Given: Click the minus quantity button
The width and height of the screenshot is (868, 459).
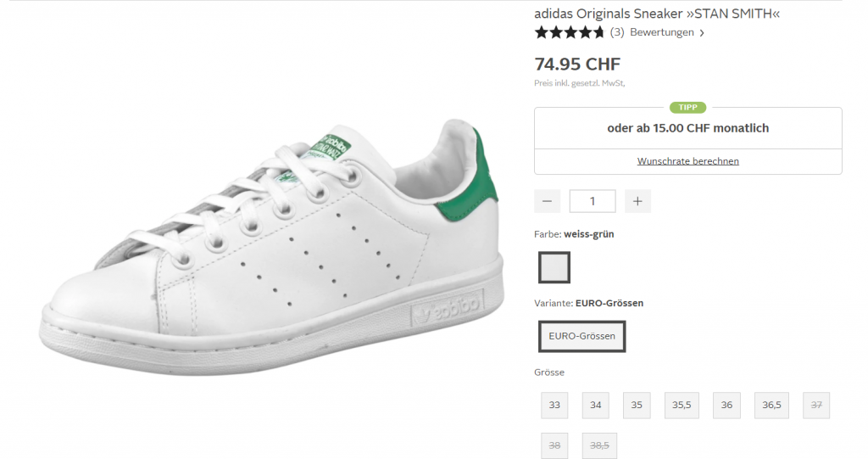Looking at the screenshot, I should coord(547,201).
